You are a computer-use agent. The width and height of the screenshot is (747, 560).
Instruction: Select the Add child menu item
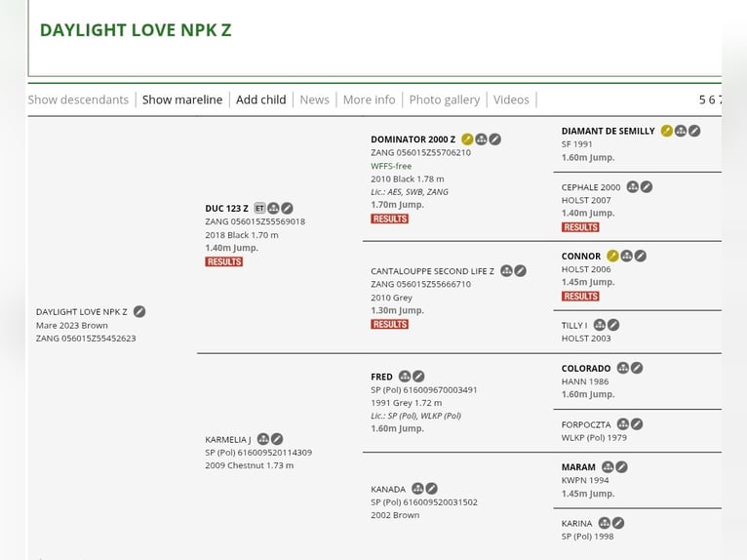coord(261,100)
